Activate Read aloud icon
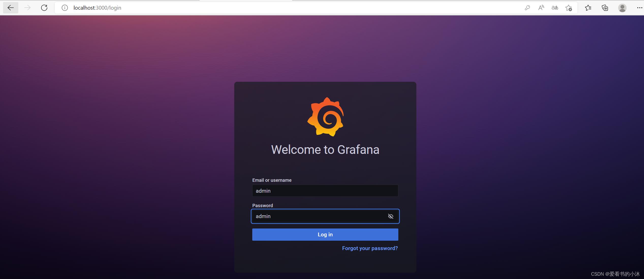 click(x=541, y=8)
